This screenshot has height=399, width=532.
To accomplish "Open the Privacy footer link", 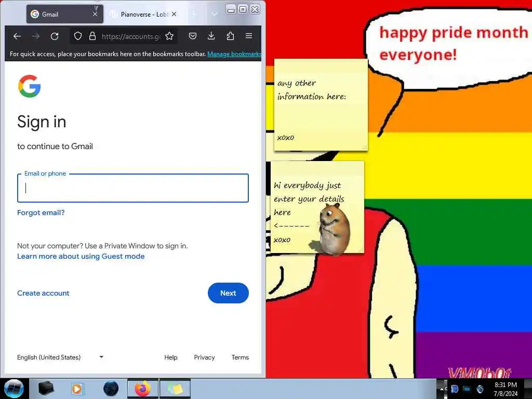I will pos(204,357).
